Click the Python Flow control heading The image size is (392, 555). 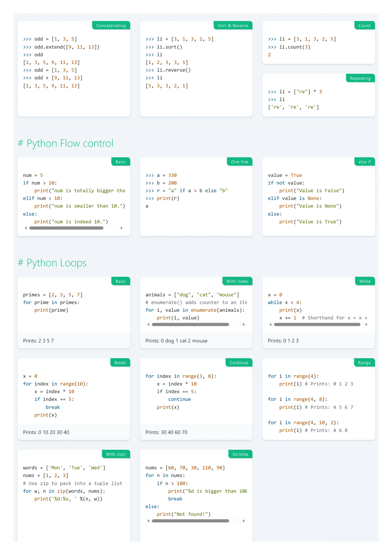tap(65, 143)
